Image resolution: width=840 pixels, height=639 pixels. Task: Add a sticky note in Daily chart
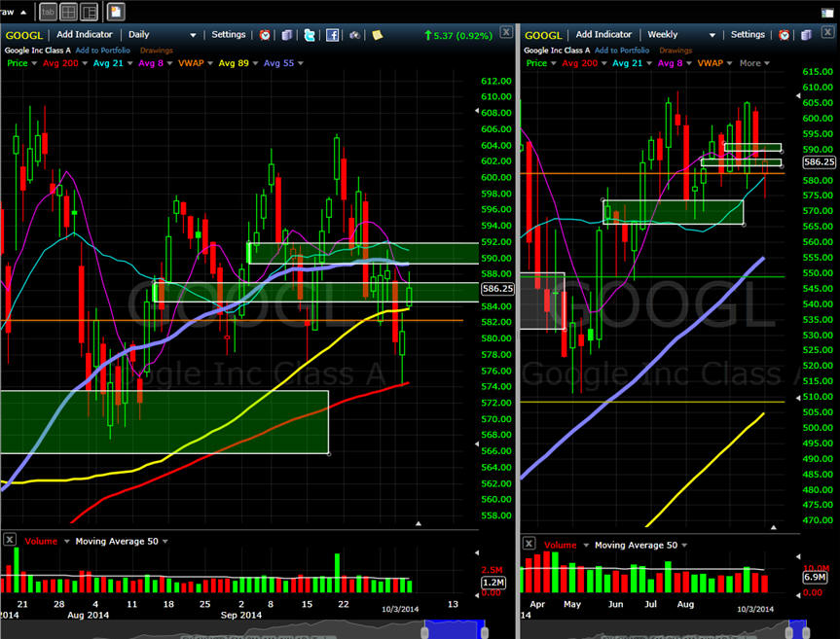378,35
